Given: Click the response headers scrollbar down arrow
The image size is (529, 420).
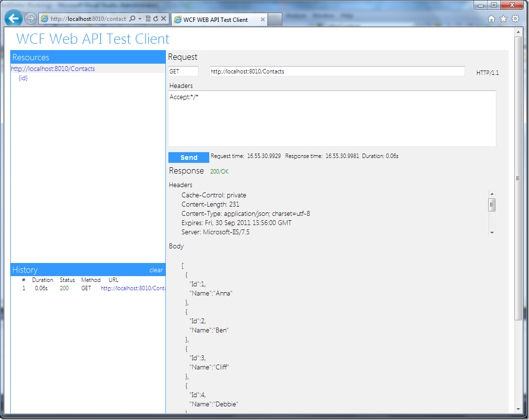Looking at the screenshot, I should point(492,232).
